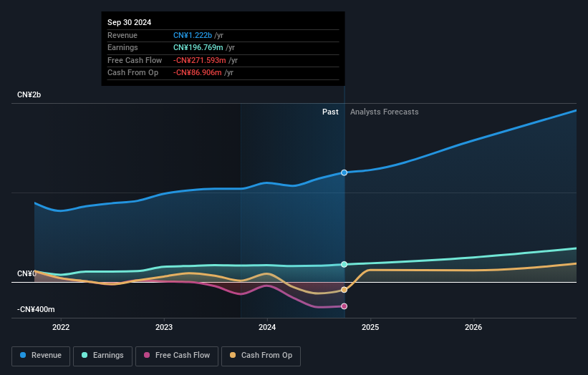Click the -CN¥400m y-axis label

coord(36,309)
